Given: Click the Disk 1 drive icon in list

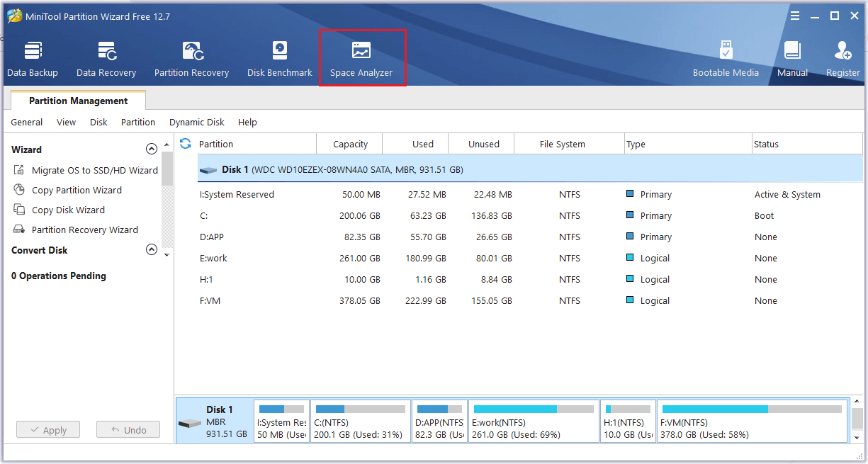Looking at the screenshot, I should point(208,170).
